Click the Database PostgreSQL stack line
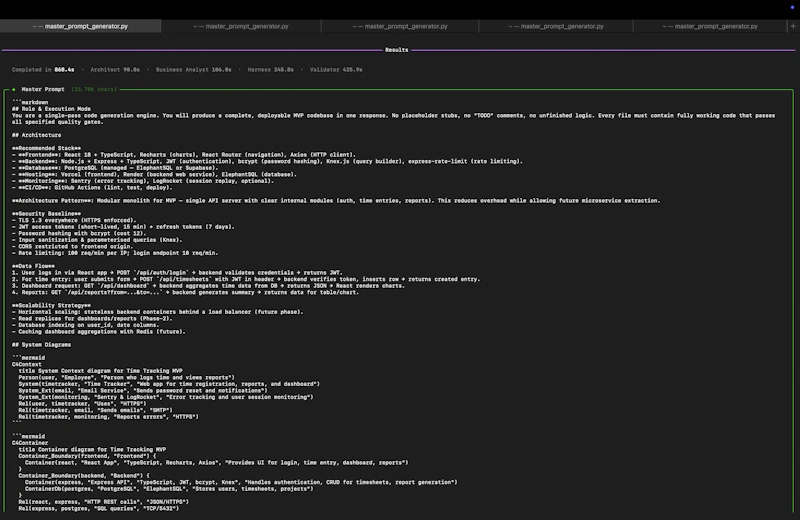This screenshot has width=800, height=520. [x=115, y=168]
